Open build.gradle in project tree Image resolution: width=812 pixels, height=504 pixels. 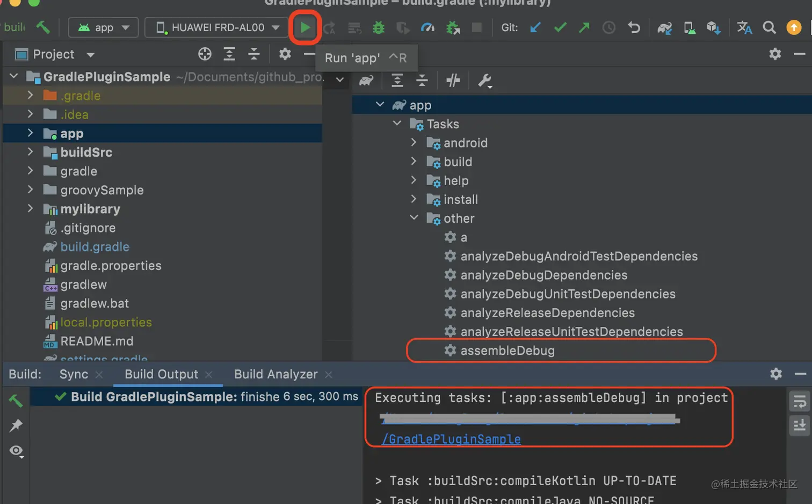95,246
